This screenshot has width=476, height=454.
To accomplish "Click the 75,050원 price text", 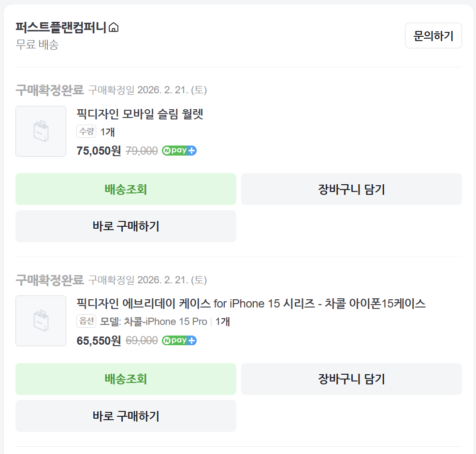I will click(x=99, y=151).
